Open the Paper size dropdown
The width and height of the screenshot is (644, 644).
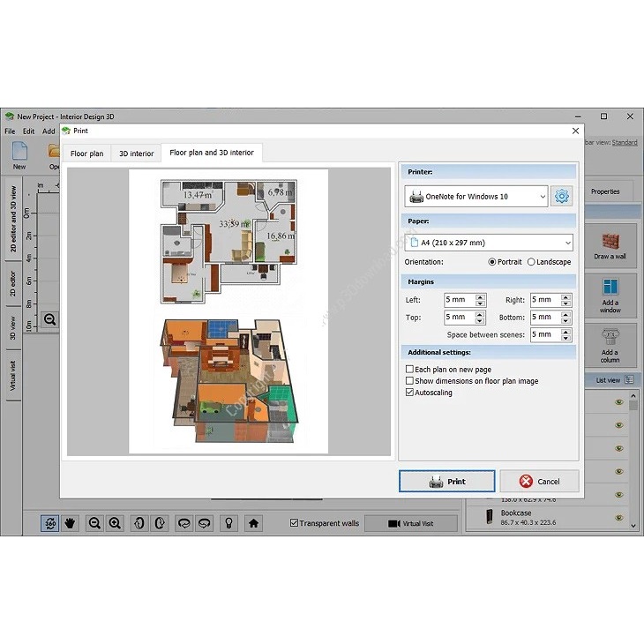[x=489, y=243]
